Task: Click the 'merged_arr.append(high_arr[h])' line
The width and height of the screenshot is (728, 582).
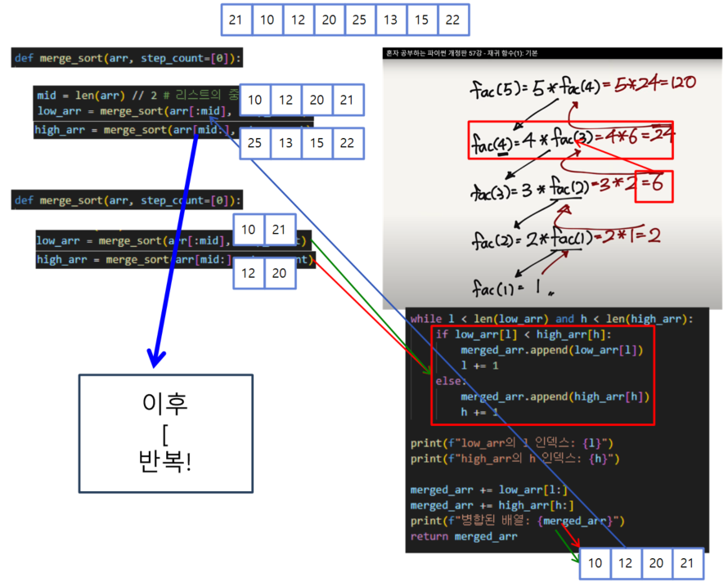Action: [555, 396]
